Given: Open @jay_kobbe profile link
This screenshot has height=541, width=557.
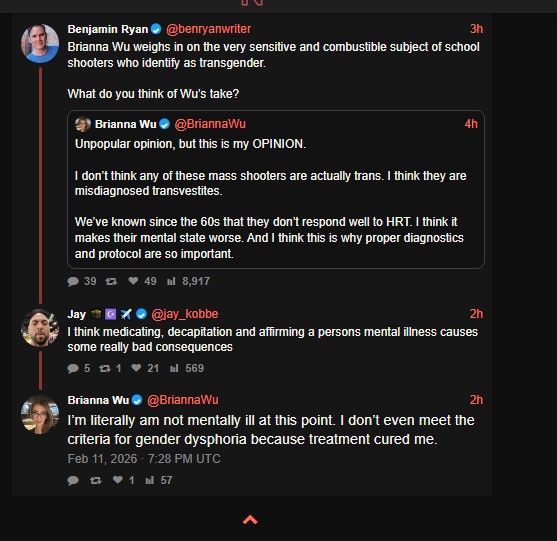Looking at the screenshot, I should tap(185, 314).
